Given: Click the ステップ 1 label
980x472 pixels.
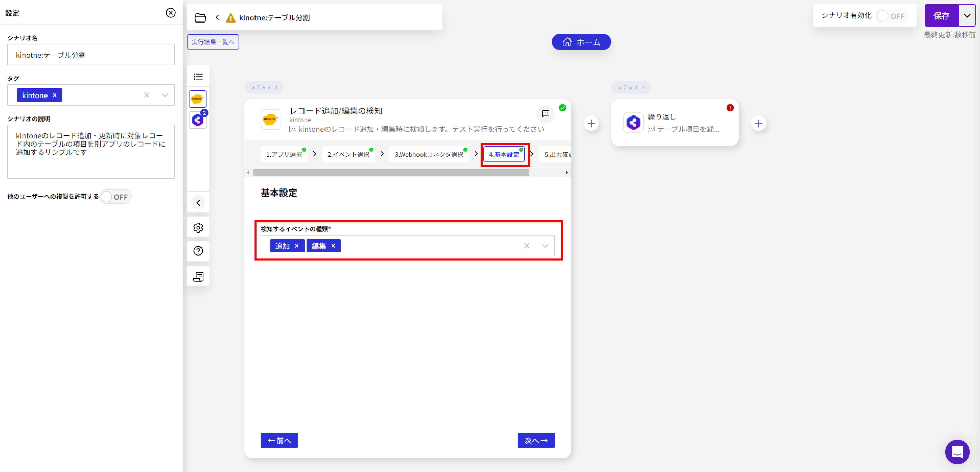Looking at the screenshot, I should 264,87.
